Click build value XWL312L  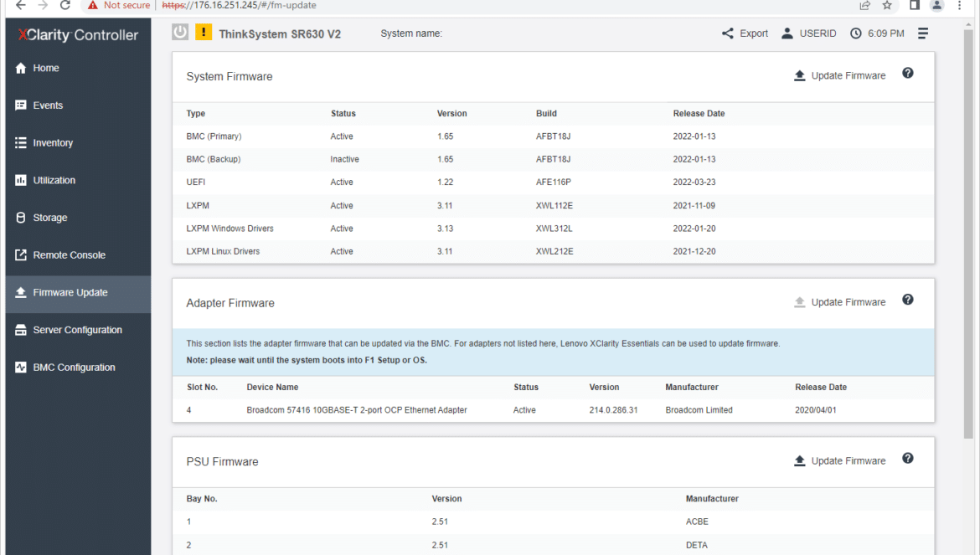click(554, 229)
